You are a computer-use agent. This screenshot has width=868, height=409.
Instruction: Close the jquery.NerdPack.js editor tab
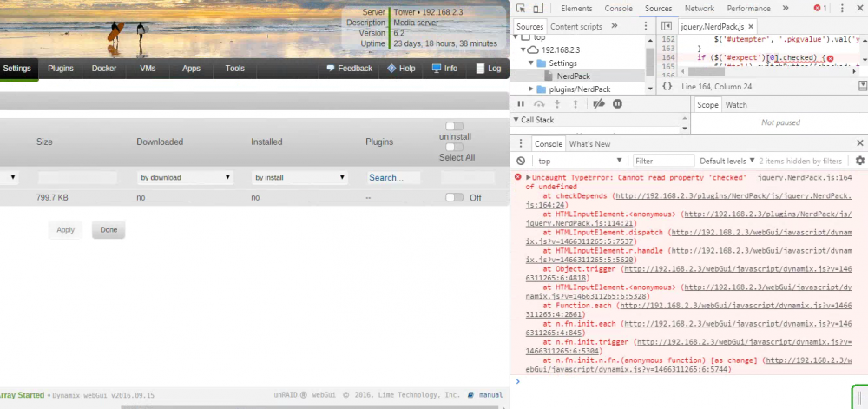[x=751, y=27]
